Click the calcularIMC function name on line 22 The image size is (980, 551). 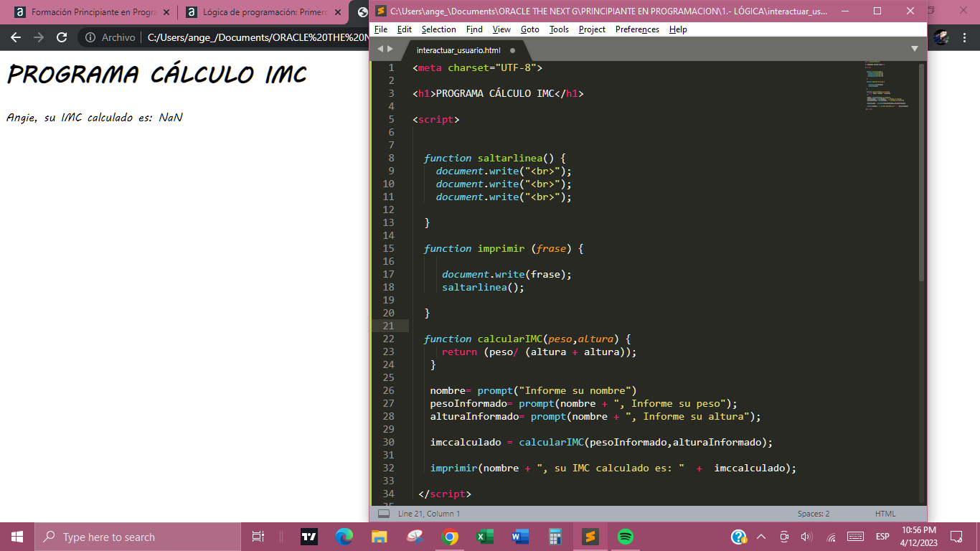coord(510,339)
